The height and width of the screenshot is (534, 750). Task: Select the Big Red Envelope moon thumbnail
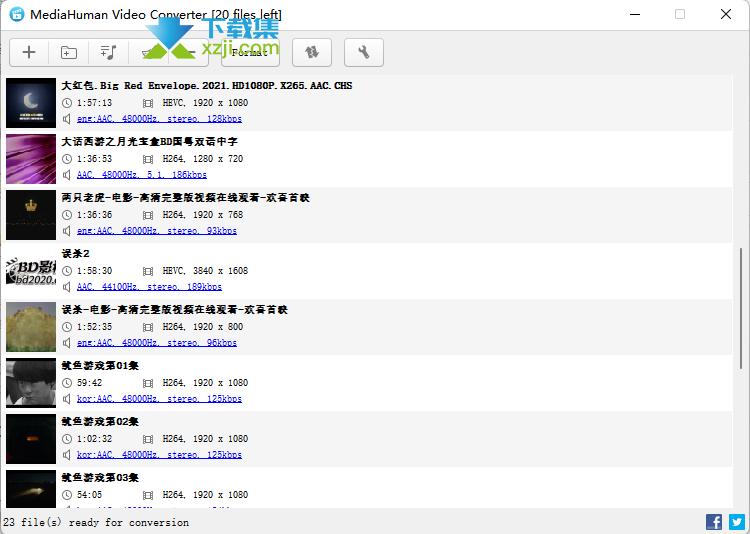pyautogui.click(x=31, y=103)
